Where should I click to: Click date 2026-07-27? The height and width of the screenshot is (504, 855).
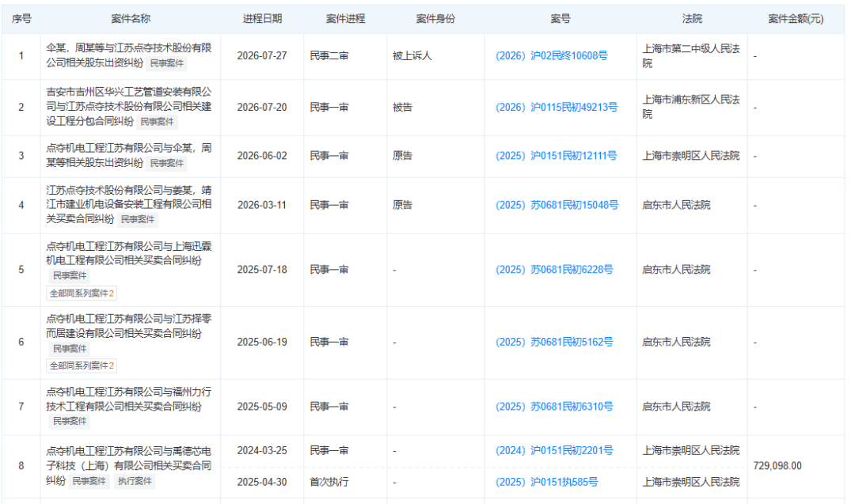pos(262,55)
